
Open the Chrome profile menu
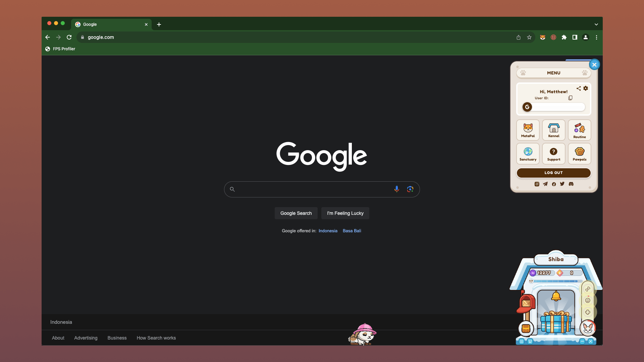(x=586, y=37)
